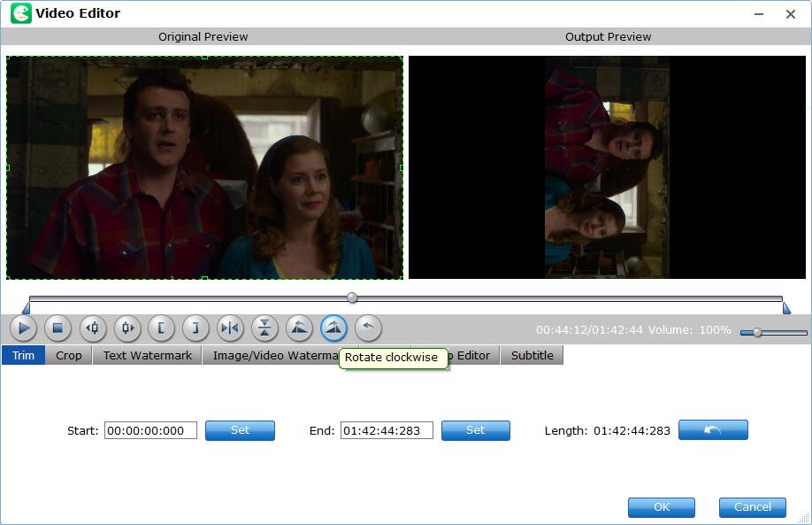
Task: Click the trim start marker triangle
Action: click(26, 308)
